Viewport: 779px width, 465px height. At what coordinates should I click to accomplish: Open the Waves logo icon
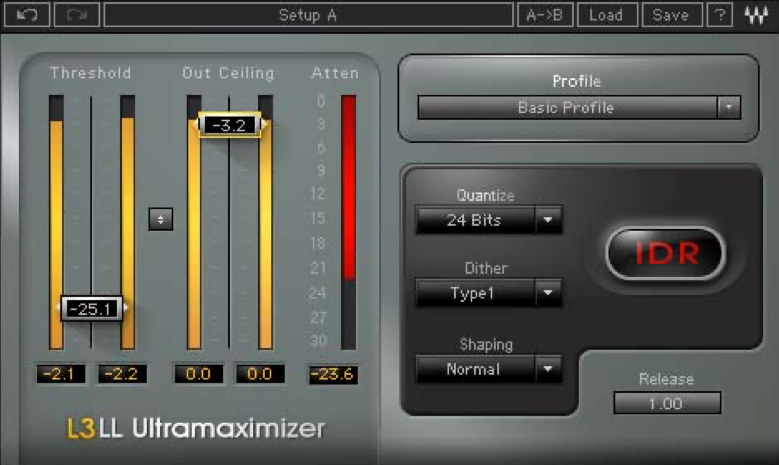point(756,15)
